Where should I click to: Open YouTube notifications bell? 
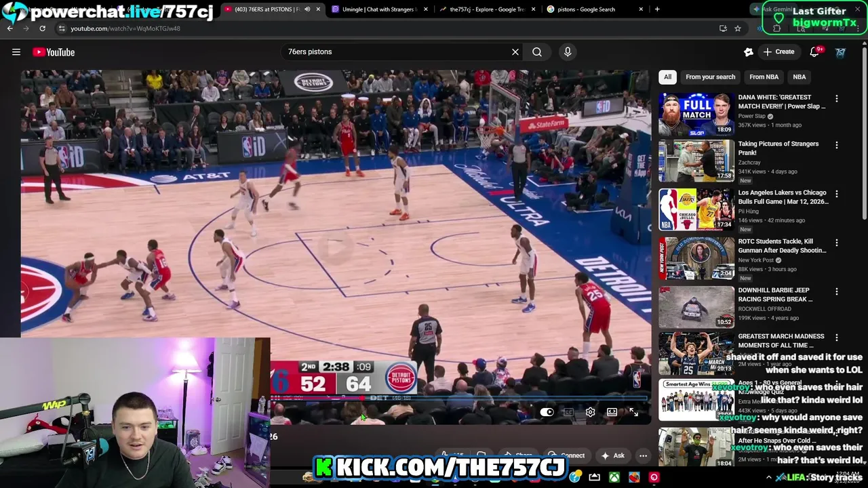pos(814,52)
